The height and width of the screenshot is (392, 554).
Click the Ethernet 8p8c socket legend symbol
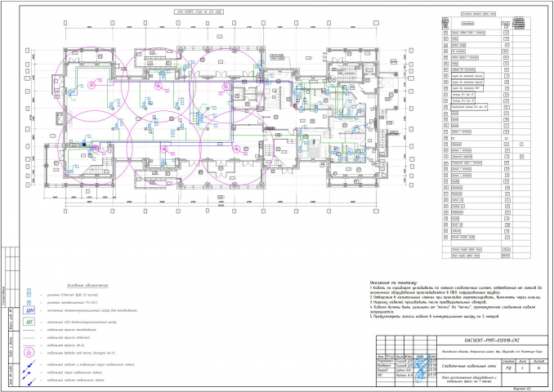29,292
